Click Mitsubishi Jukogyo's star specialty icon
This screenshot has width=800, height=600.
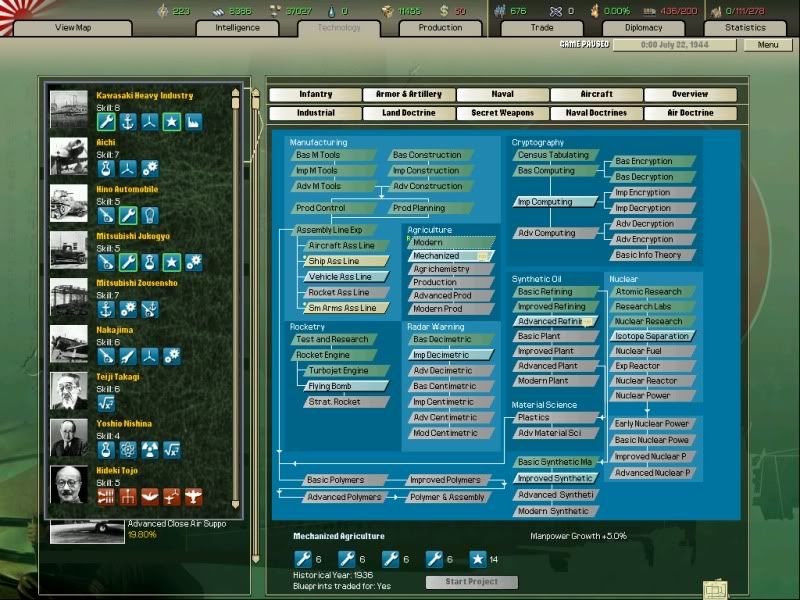coord(172,262)
